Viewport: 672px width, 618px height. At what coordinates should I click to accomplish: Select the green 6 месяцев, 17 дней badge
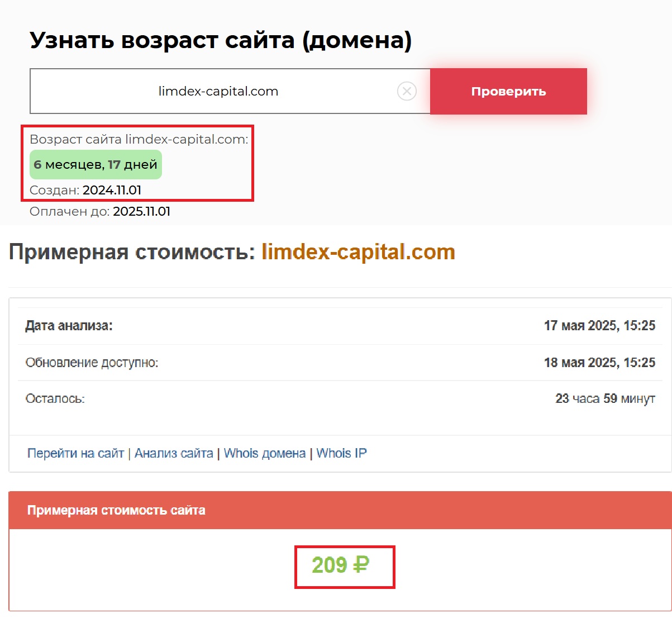(96, 165)
